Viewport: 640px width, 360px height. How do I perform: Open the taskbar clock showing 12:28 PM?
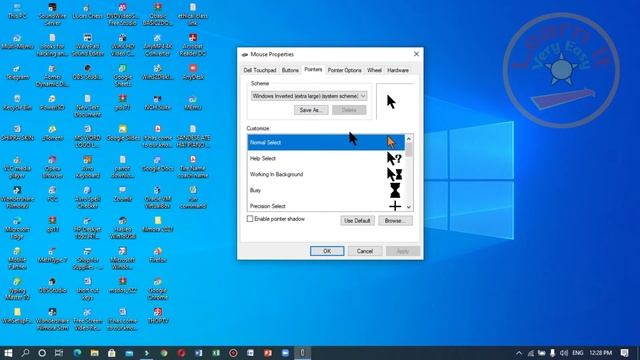tap(600, 353)
